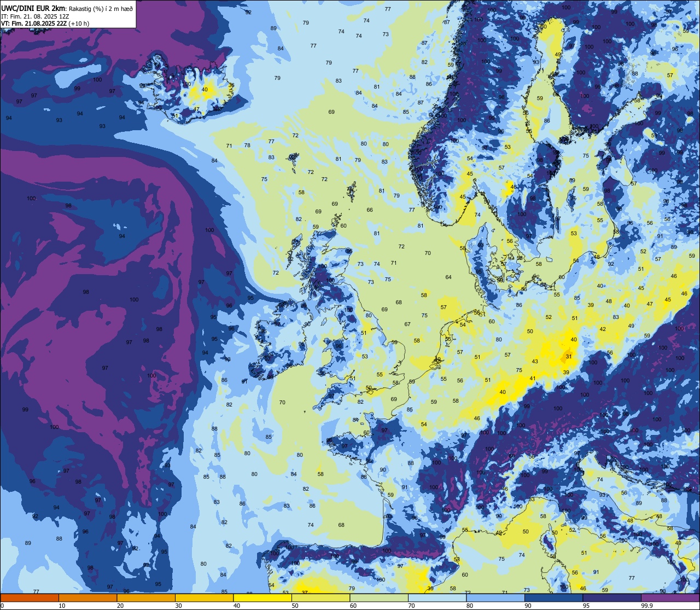Click the humidity value 31 in the orange patch

(569, 357)
